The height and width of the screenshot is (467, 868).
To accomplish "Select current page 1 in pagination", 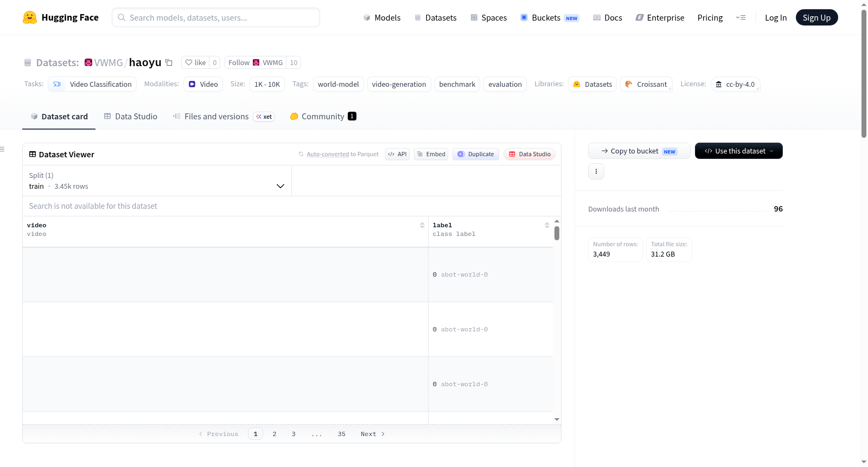I will pos(256,434).
